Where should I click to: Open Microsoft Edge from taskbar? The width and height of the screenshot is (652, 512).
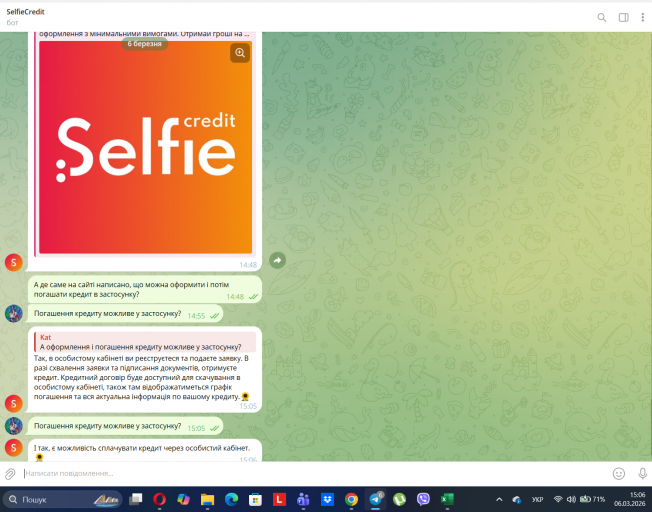click(x=231, y=499)
